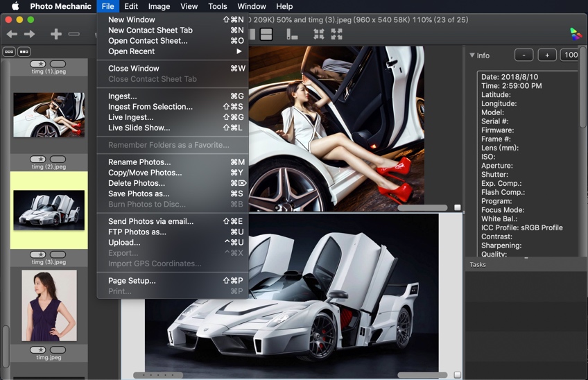Click the color class pill above timg (3).jpeg

coord(58,254)
